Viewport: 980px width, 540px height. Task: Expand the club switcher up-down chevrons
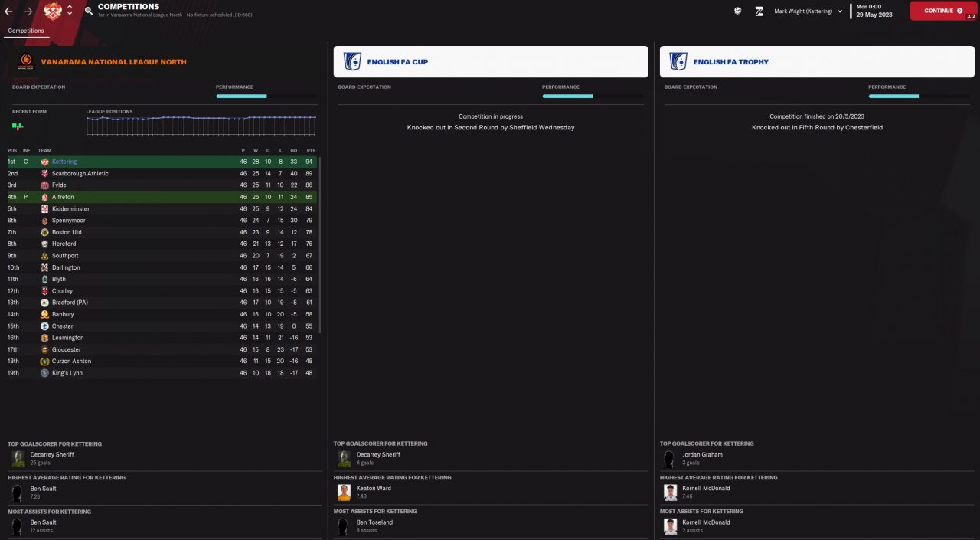click(70, 11)
